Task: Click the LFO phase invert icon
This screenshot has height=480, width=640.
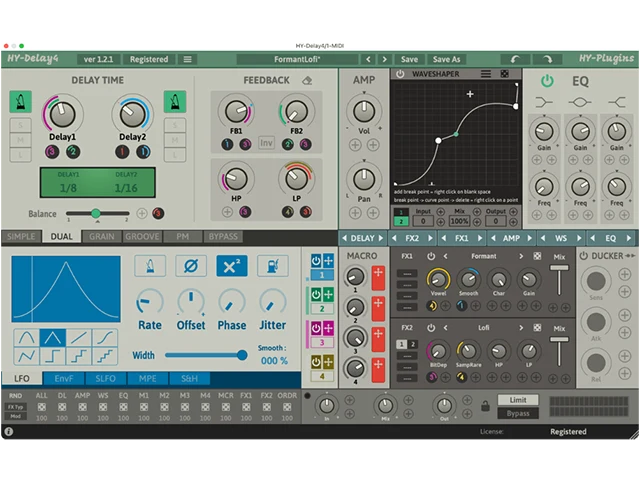Action: 191,266
